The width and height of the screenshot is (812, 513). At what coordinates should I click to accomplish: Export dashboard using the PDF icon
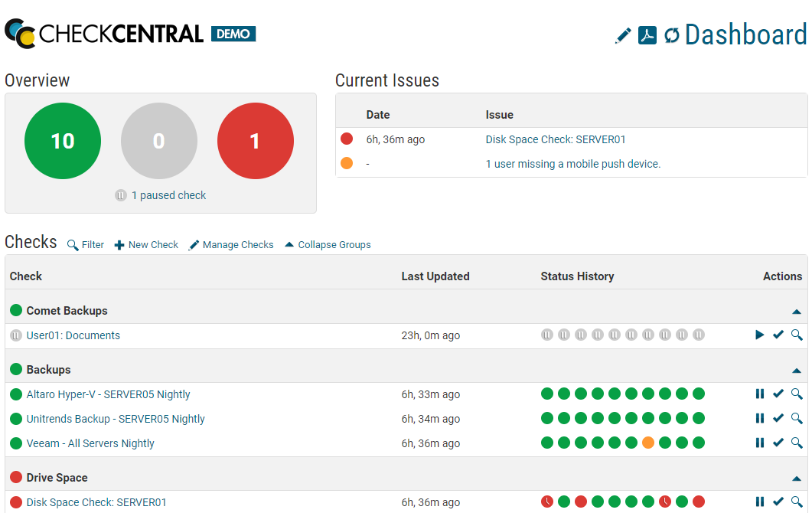click(x=647, y=36)
